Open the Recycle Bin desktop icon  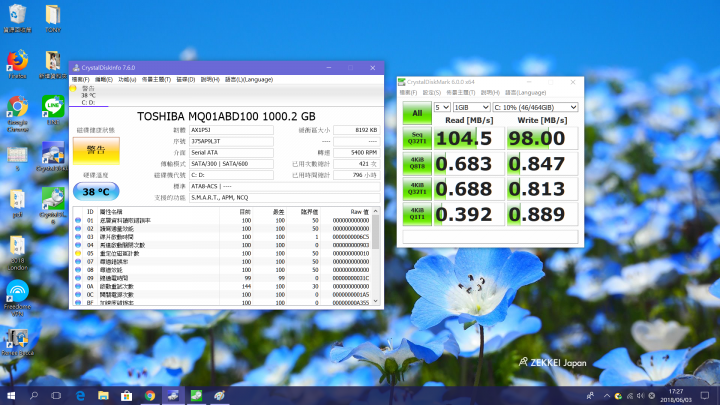point(17,17)
